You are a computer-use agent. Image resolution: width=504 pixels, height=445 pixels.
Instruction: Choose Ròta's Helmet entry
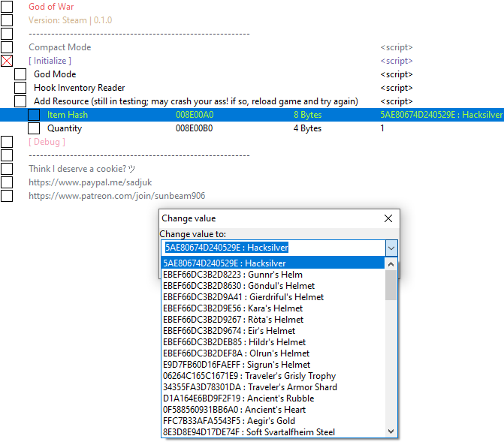click(x=273, y=320)
